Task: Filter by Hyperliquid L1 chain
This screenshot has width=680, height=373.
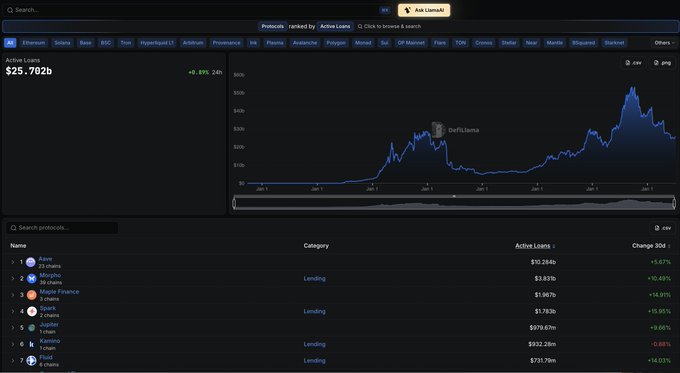Action: pyautogui.click(x=157, y=43)
